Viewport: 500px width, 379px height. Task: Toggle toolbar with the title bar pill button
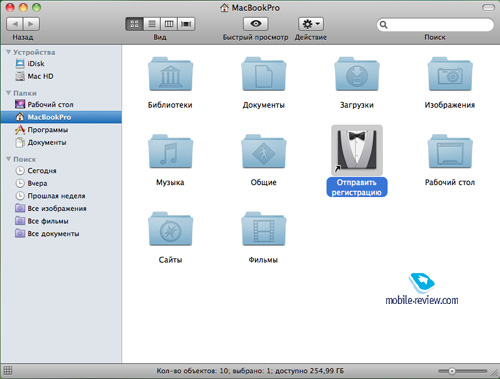coord(488,7)
